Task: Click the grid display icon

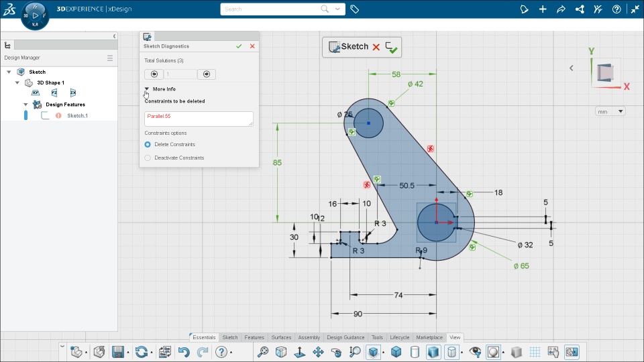Action: coord(535,352)
